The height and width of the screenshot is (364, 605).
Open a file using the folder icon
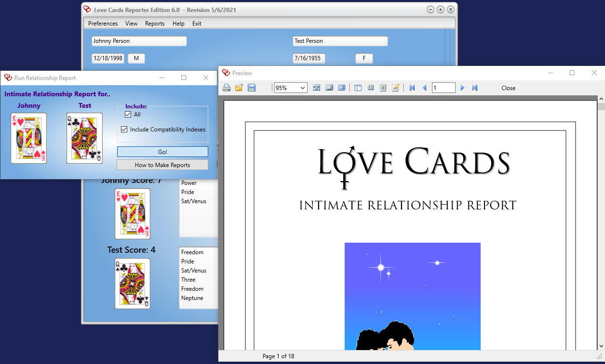click(239, 88)
